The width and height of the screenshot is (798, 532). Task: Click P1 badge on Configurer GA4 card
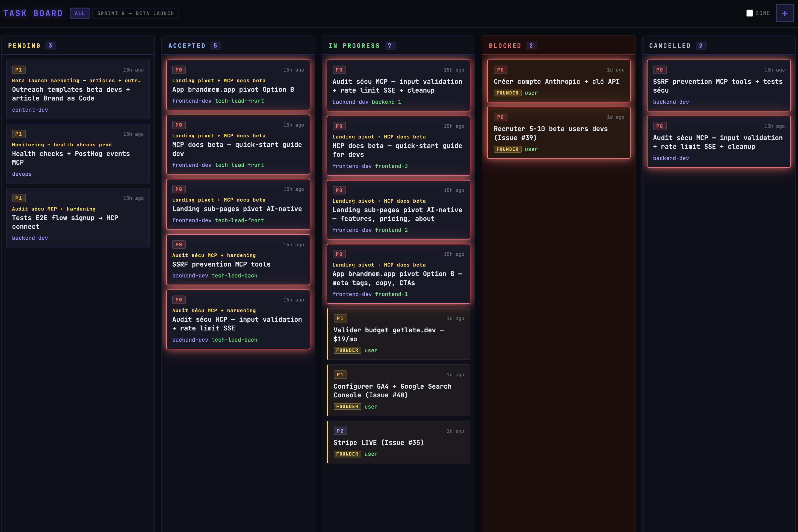[340, 375]
